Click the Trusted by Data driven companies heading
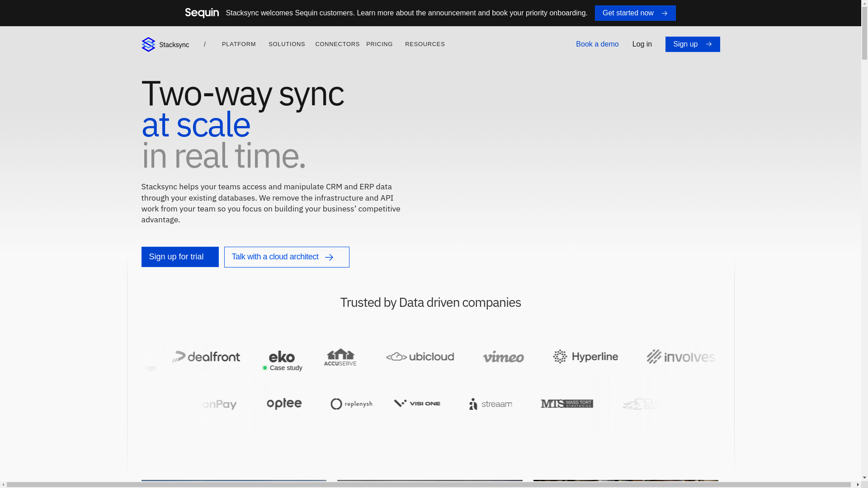 point(430,302)
